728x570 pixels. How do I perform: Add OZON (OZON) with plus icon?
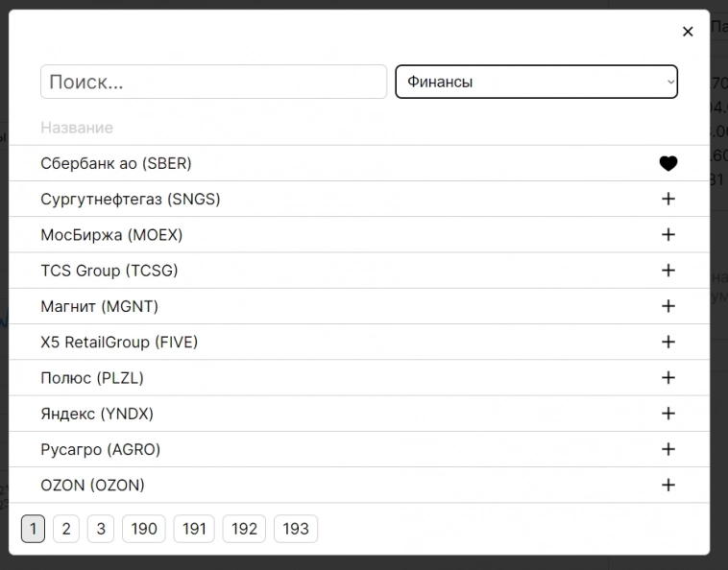pyautogui.click(x=668, y=485)
